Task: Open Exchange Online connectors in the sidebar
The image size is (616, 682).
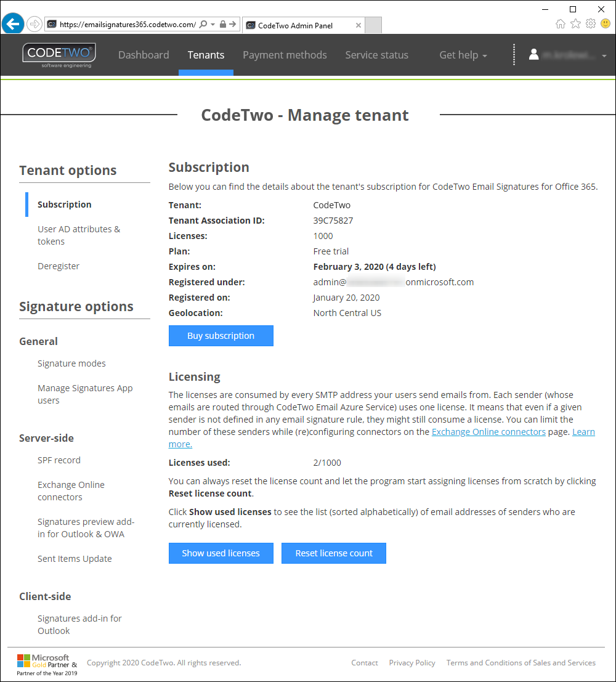Action: 71,490
